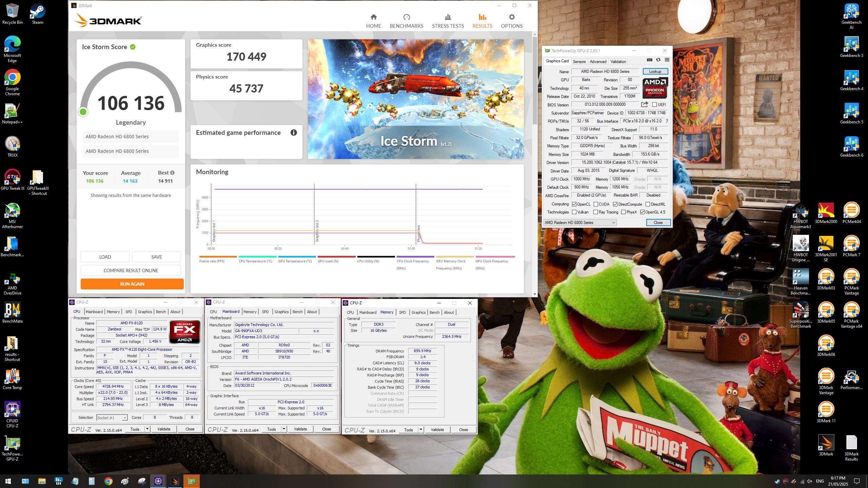Toggle the OpenGL 4.5 checkbox
868x488 pixels.
coord(642,212)
